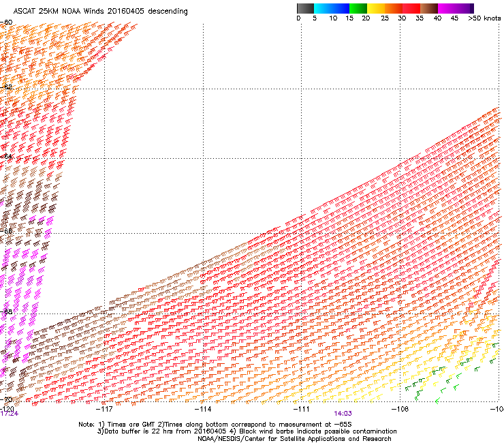Click the legend tick label '25'

385,18
